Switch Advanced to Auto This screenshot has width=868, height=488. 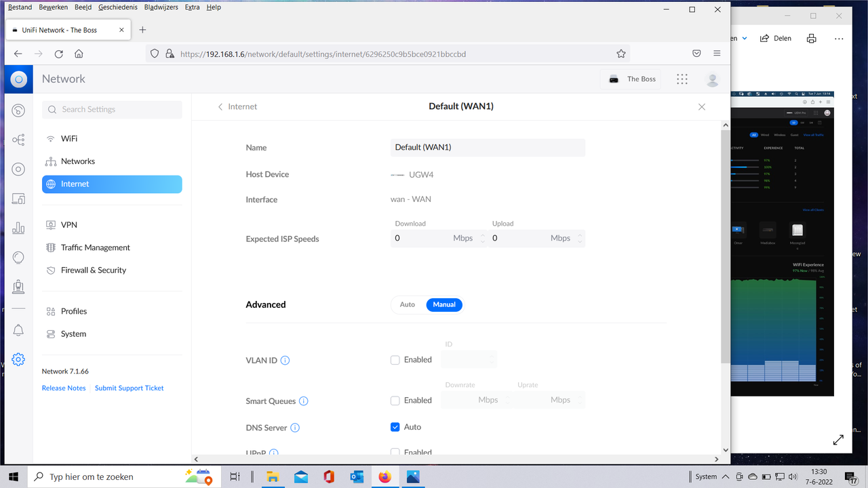408,305
